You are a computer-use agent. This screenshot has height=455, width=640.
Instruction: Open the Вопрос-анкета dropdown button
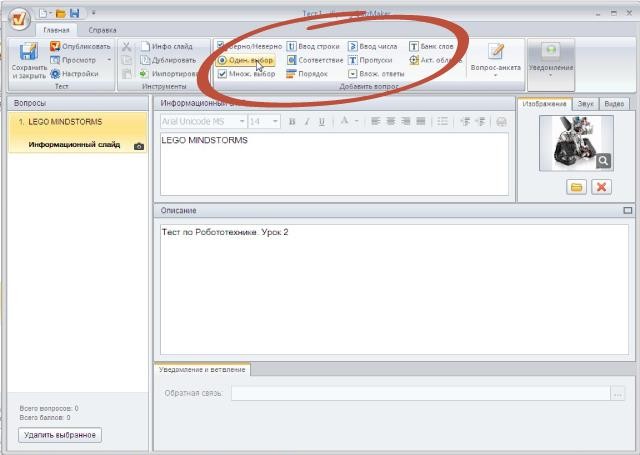click(496, 60)
